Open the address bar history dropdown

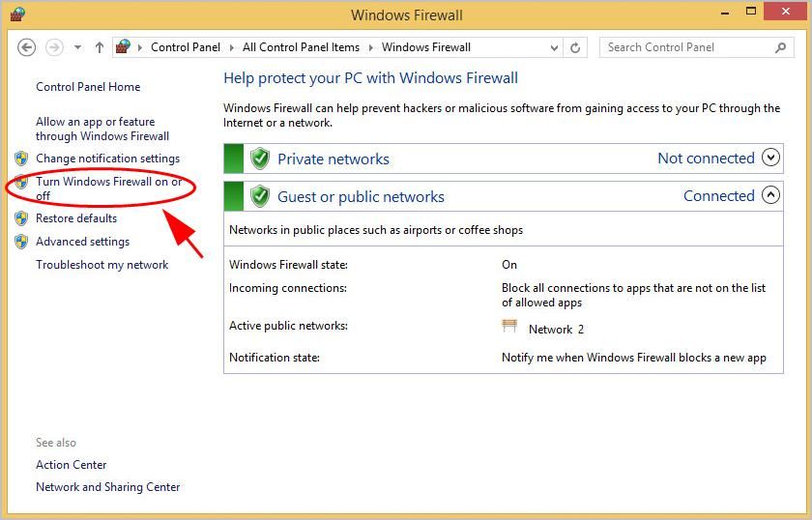click(x=554, y=47)
